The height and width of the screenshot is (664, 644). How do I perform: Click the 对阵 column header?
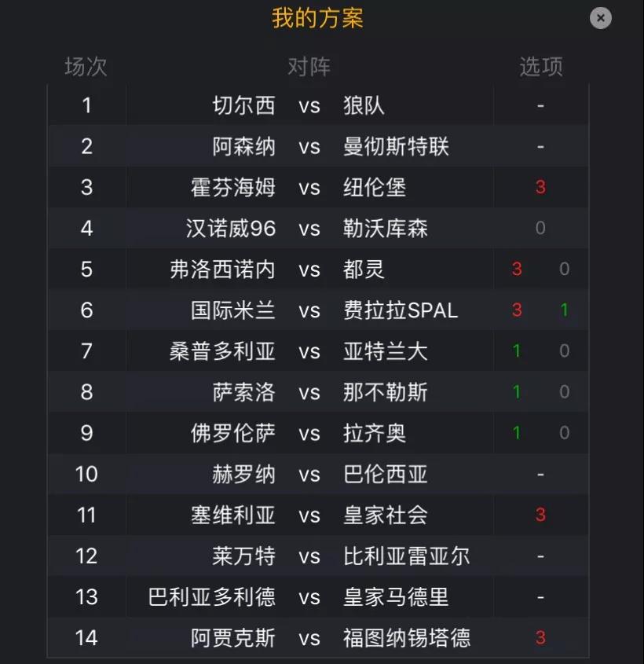[x=309, y=67]
